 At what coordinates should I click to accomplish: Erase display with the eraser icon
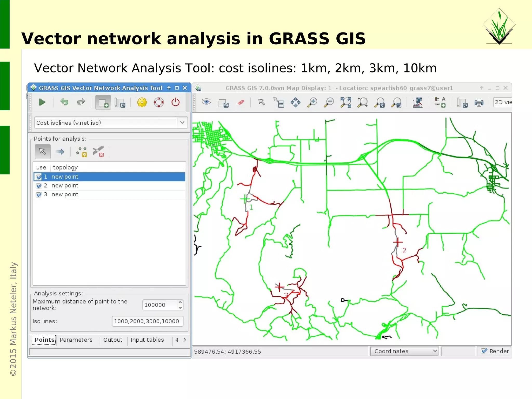pyautogui.click(x=241, y=102)
